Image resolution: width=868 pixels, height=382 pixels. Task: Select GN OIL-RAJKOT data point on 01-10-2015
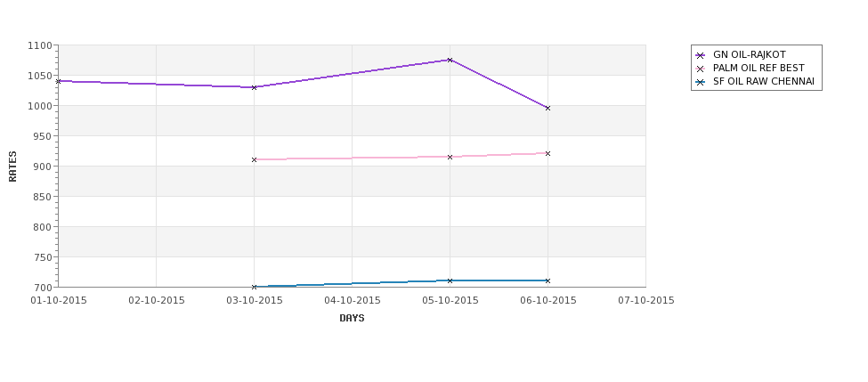pyautogui.click(x=58, y=81)
